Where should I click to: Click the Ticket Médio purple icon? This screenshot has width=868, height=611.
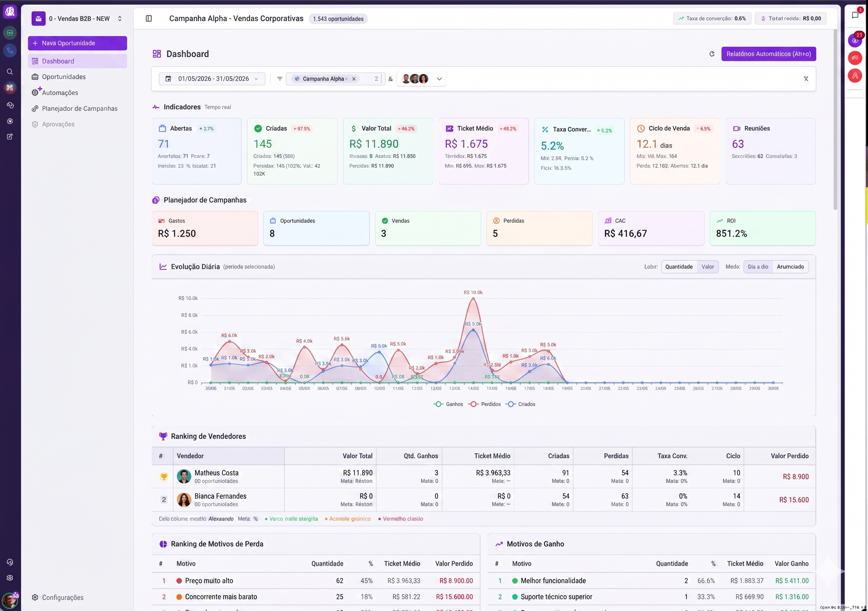(x=450, y=128)
